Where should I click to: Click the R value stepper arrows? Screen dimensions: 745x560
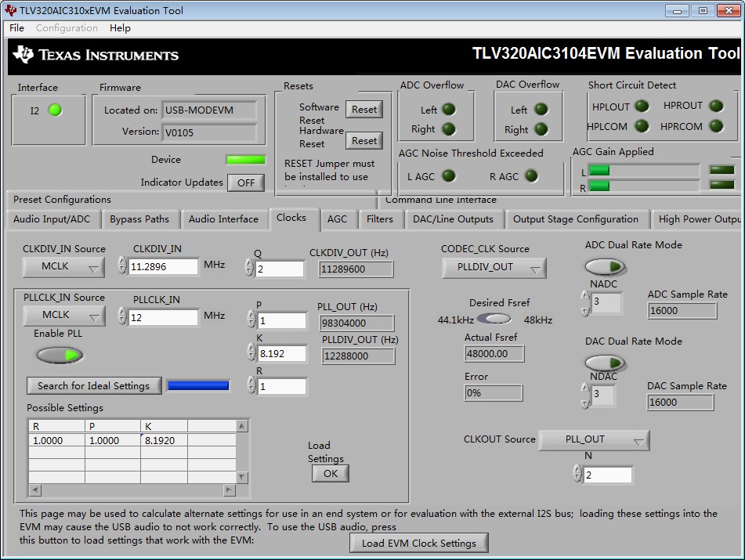tap(251, 385)
